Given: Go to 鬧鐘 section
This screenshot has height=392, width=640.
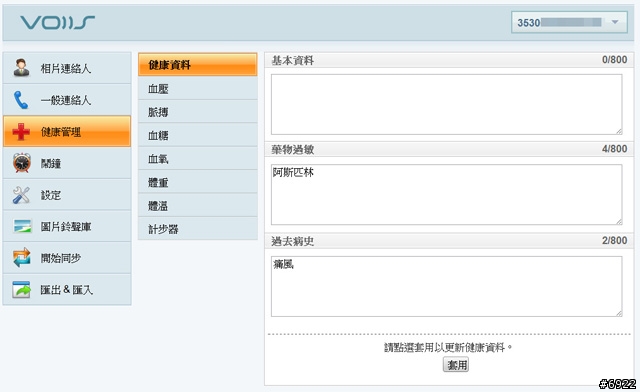Looking at the screenshot, I should click(67, 163).
